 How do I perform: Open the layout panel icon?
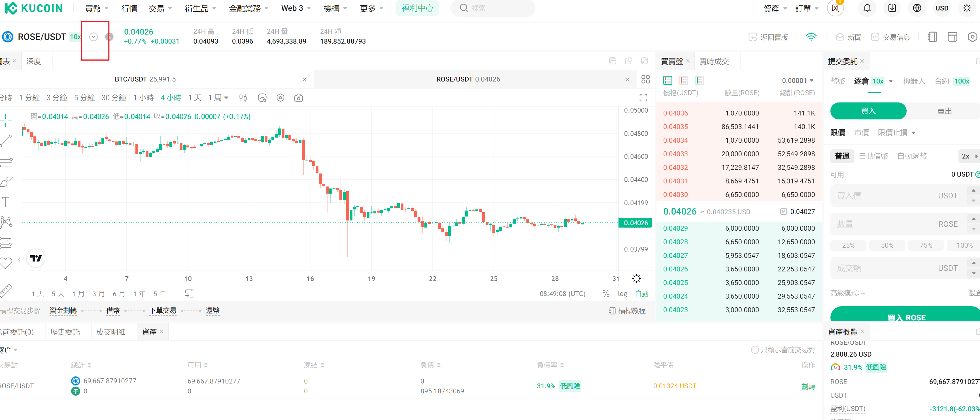point(952,37)
